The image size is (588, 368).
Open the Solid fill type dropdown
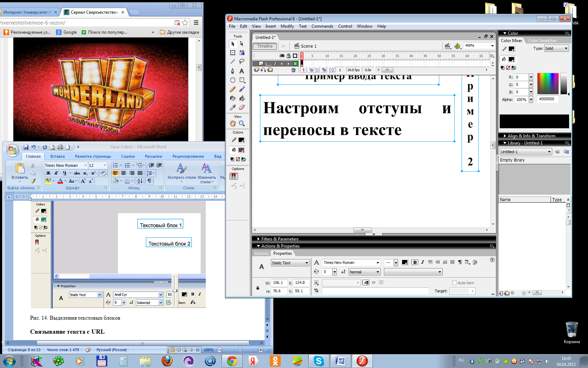[556, 48]
